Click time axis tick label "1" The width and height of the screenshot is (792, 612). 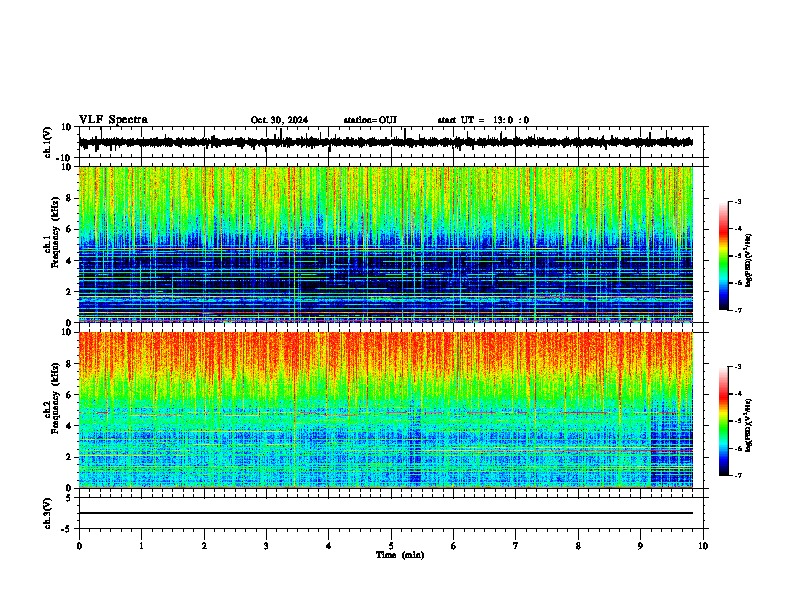pos(142,546)
